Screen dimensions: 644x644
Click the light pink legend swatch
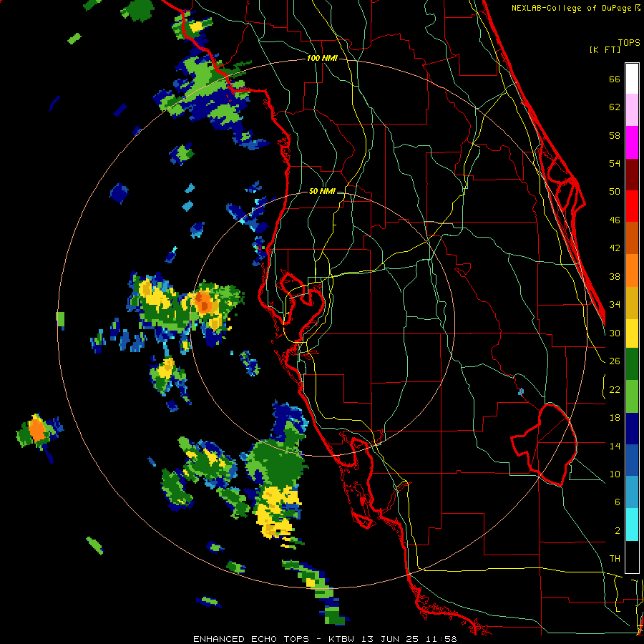pyautogui.click(x=632, y=109)
